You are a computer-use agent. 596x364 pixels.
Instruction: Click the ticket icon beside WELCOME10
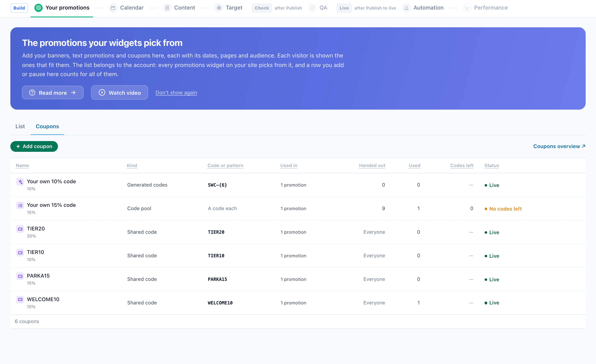coord(20,299)
